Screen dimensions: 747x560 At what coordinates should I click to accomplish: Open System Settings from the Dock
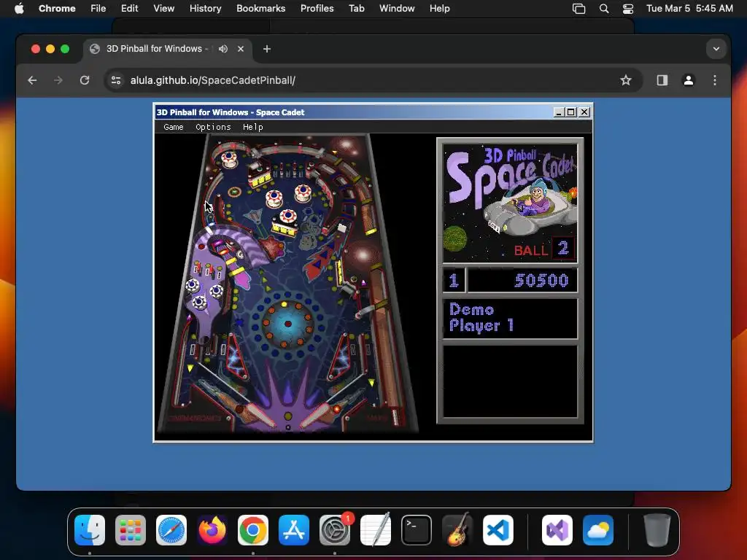point(334,530)
